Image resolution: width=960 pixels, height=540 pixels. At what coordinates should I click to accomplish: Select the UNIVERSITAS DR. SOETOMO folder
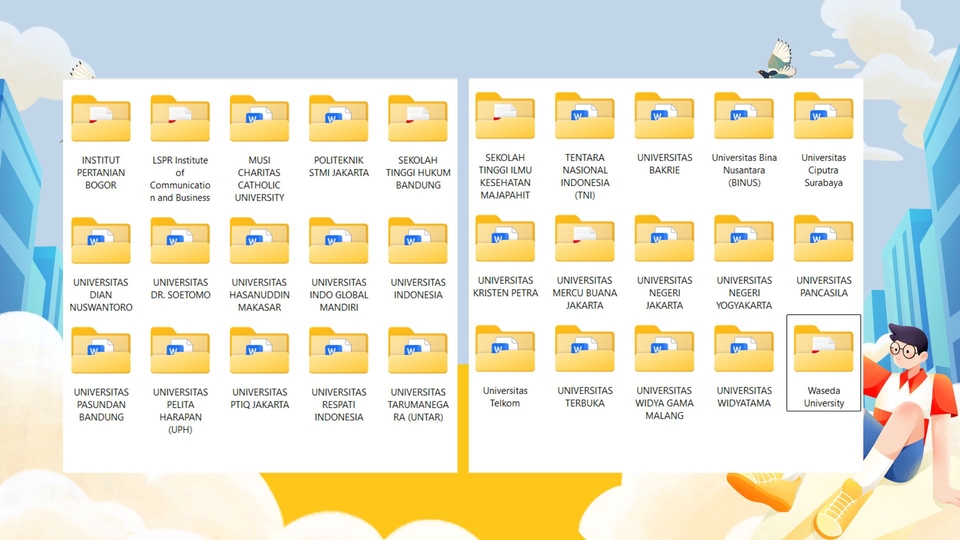click(180, 242)
